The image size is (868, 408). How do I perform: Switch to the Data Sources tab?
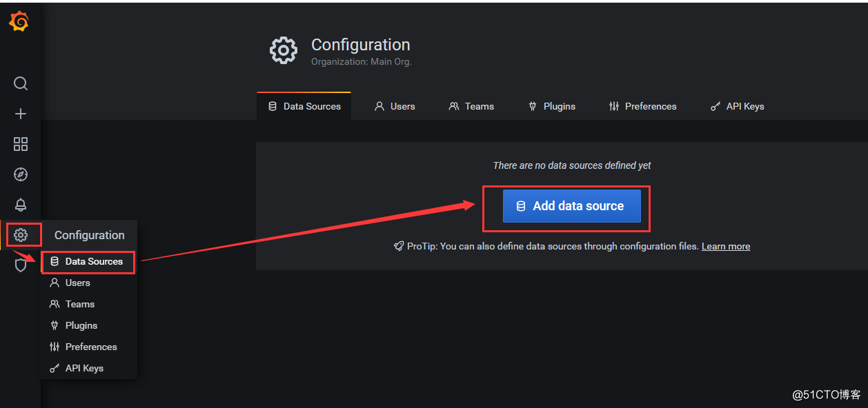point(304,106)
